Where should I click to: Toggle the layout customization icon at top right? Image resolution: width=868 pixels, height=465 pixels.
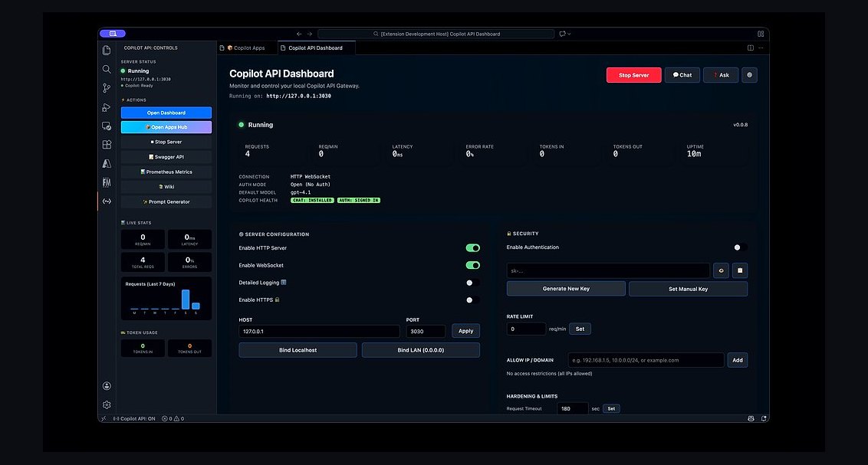[761, 34]
